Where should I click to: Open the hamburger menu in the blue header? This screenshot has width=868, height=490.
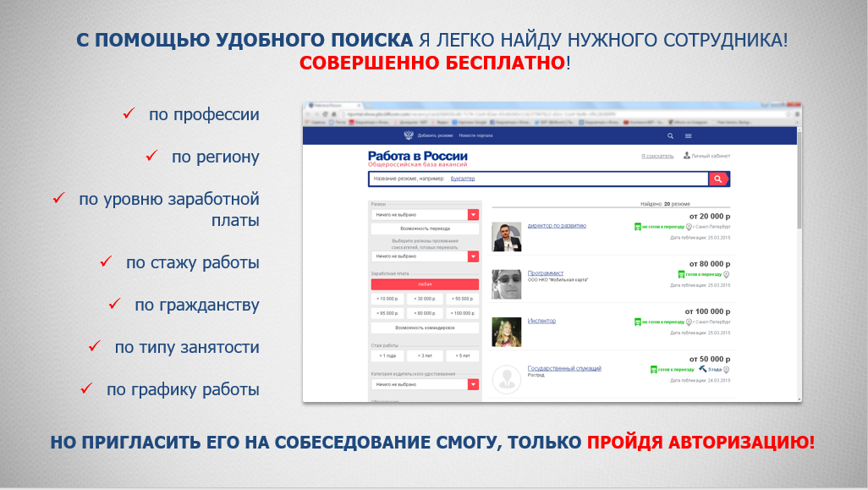click(x=688, y=135)
